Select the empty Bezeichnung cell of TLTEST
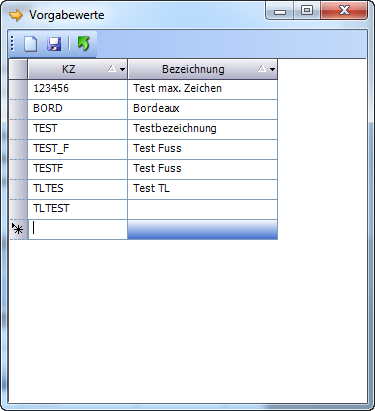The image size is (375, 411). coord(202,209)
